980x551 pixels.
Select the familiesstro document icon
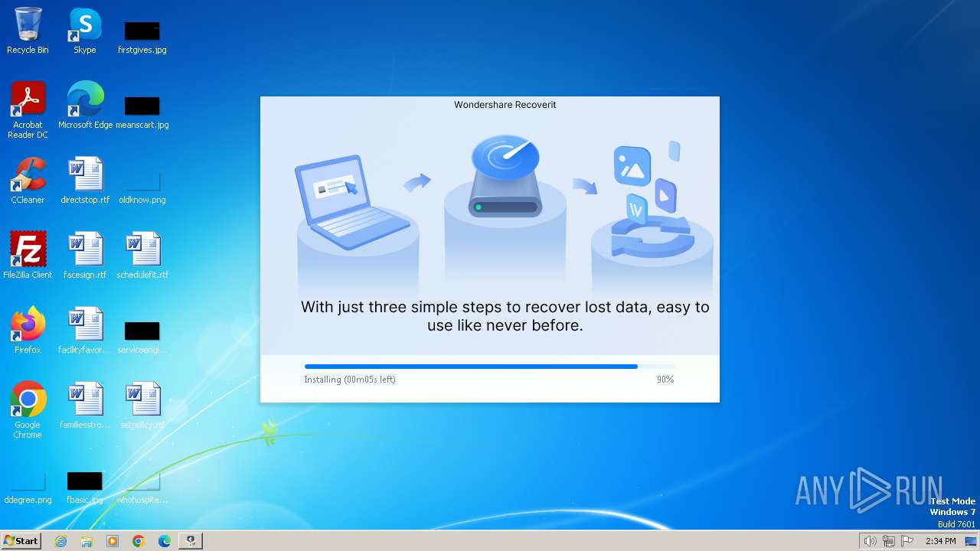click(85, 406)
